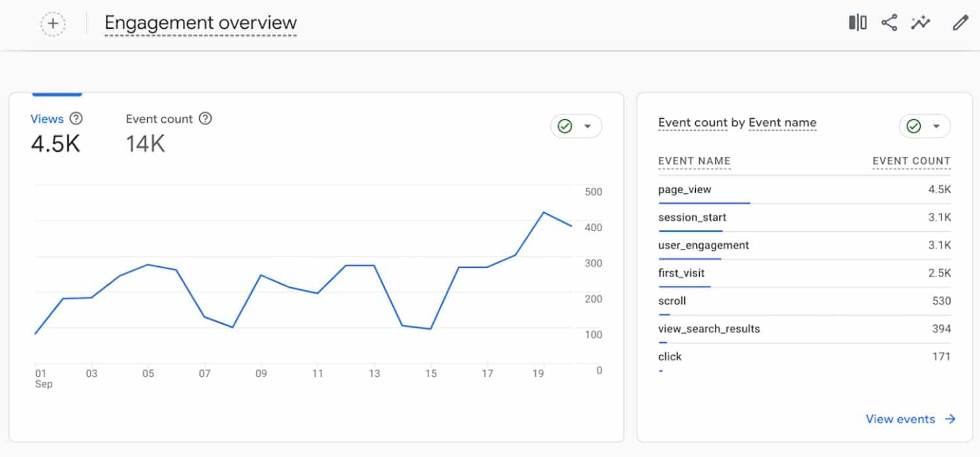Click the EVENT NAME column header
Screen dimensions: 980x457
pos(694,161)
